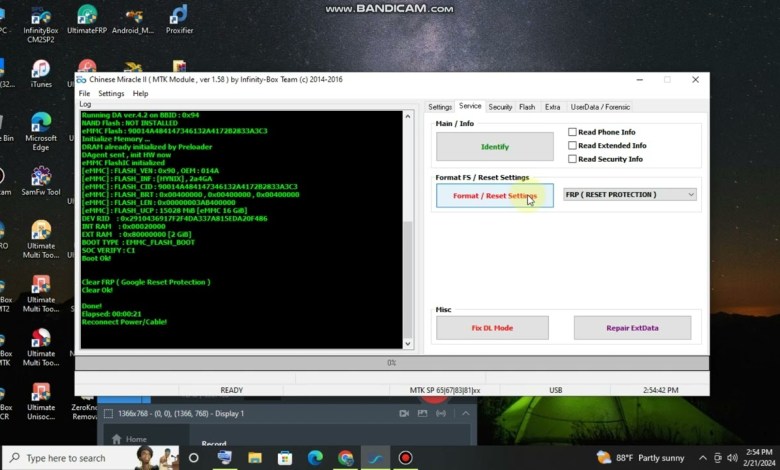Screen dimensions: 780x470
Task: Click the READY status bar entry
Action: pyautogui.click(x=232, y=390)
